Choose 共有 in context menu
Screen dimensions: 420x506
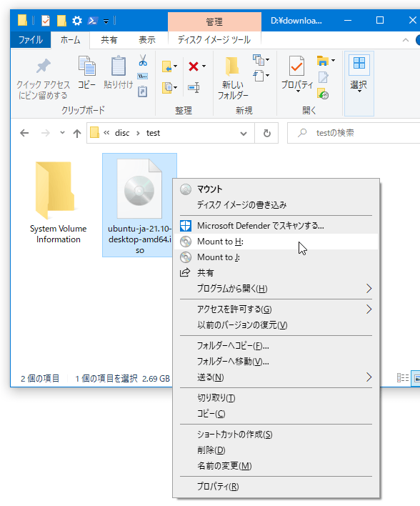point(276,273)
